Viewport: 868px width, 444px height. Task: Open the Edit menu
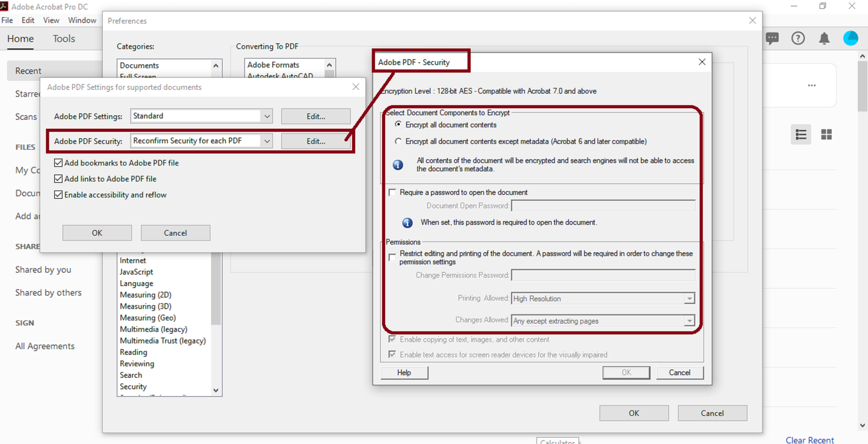pos(28,20)
